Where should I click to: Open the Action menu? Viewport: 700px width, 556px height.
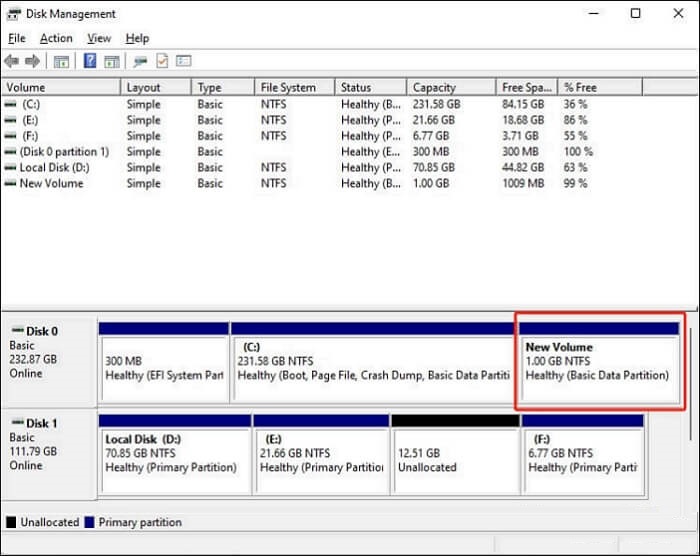(x=56, y=38)
